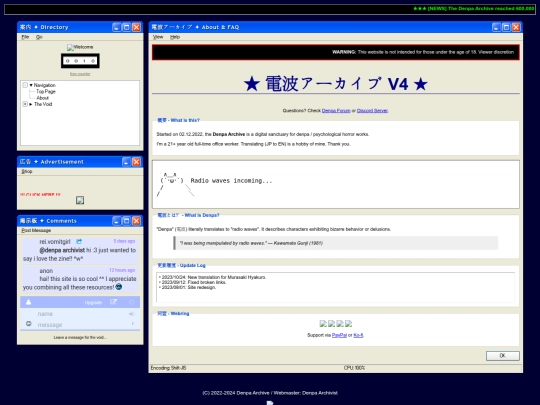Click the first webring badge image

click(323, 323)
